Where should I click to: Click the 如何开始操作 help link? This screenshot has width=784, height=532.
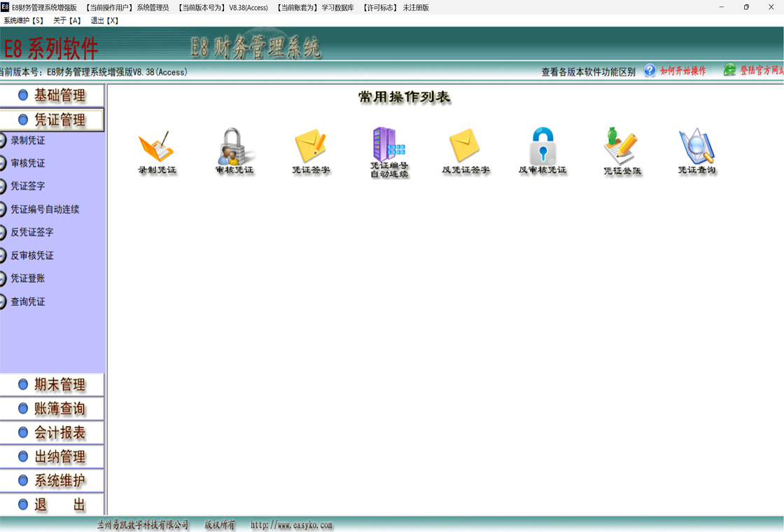tap(682, 71)
